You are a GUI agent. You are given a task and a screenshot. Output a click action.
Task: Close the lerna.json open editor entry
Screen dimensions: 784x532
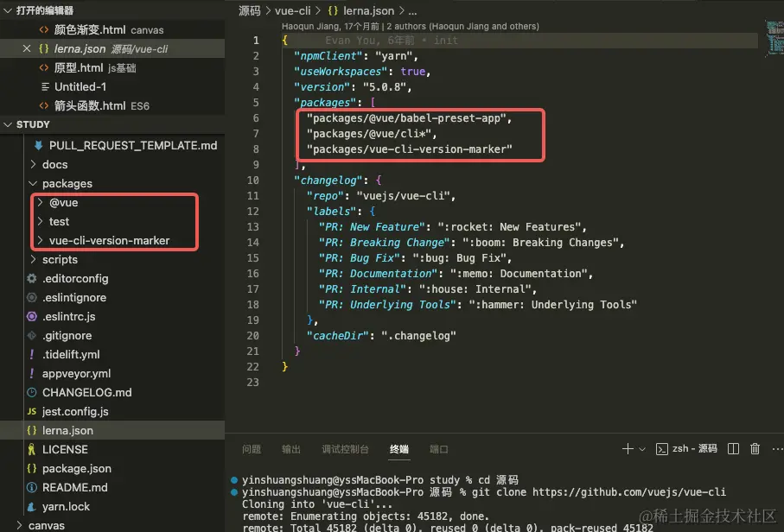coord(27,48)
